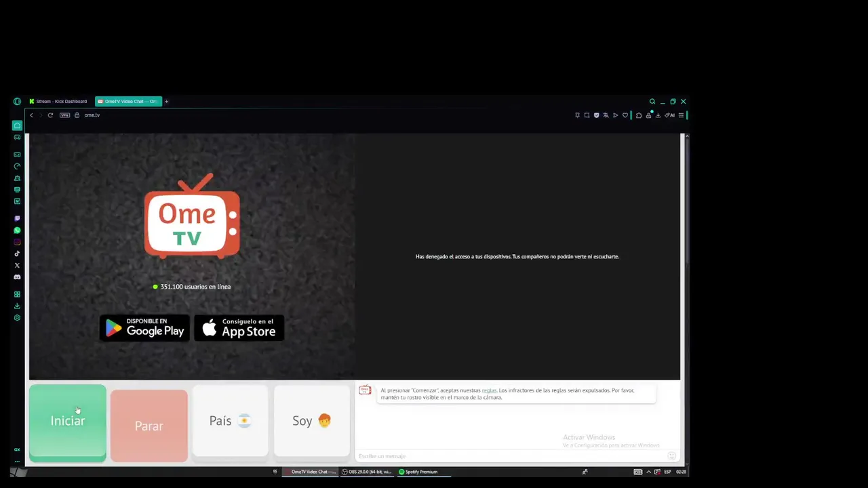Image resolution: width=868 pixels, height=488 pixels.
Task: Follow the 'reglas' rules link
Action: pyautogui.click(x=489, y=390)
